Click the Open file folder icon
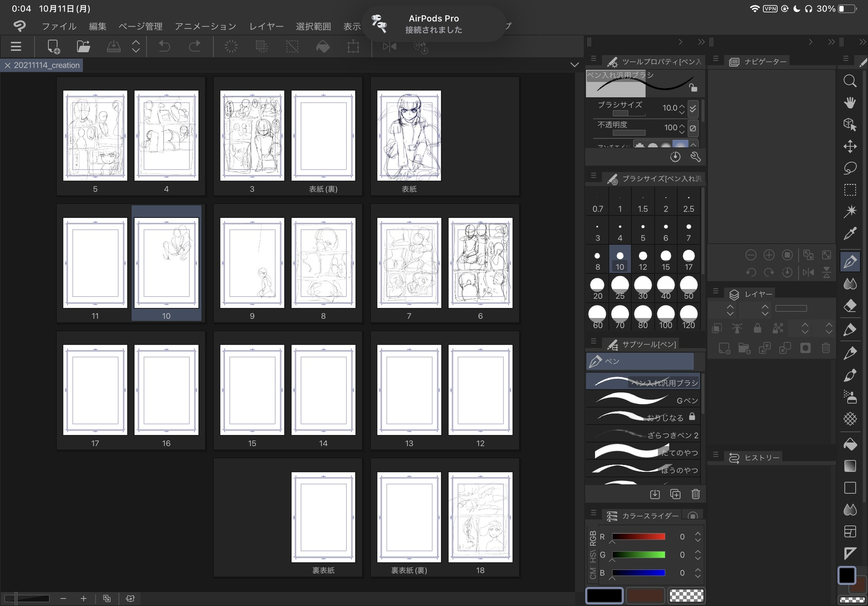Screen dimensions: 868x606 [x=83, y=46]
